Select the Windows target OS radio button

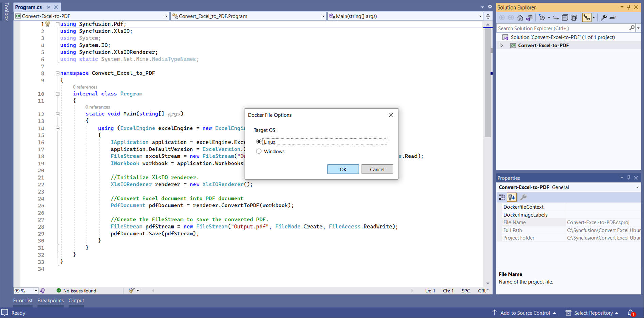(x=259, y=151)
